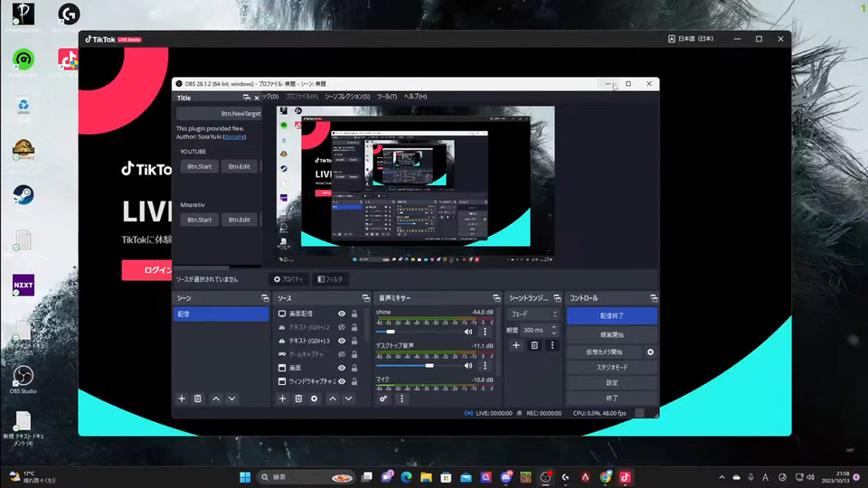Unlock the 画面配信 source
The height and width of the screenshot is (488, 868).
pyautogui.click(x=354, y=314)
